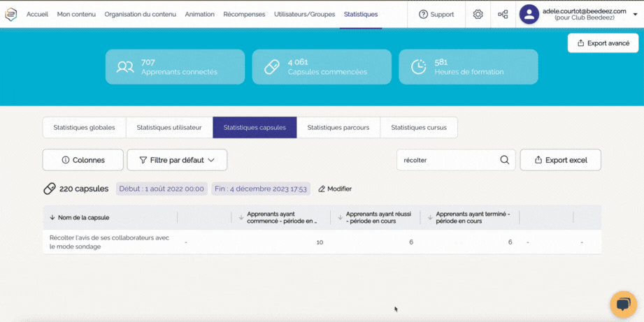
Task: Click the Export avancé button
Action: [x=603, y=43]
